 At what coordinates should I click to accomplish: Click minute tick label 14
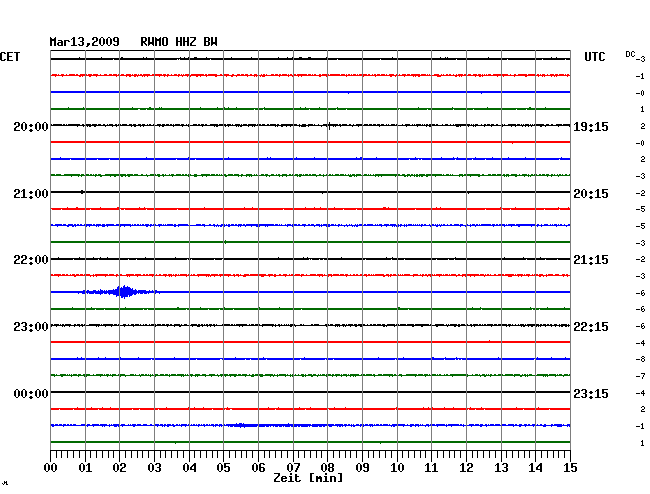[535, 468]
